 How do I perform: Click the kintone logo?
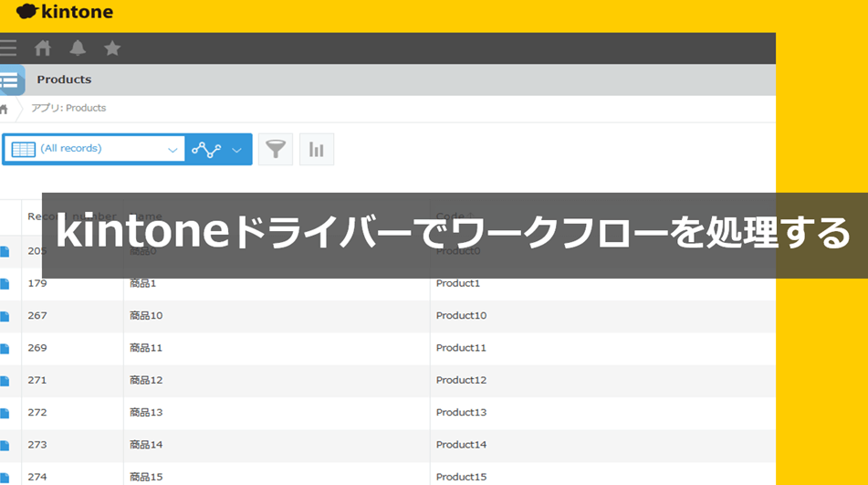65,12
